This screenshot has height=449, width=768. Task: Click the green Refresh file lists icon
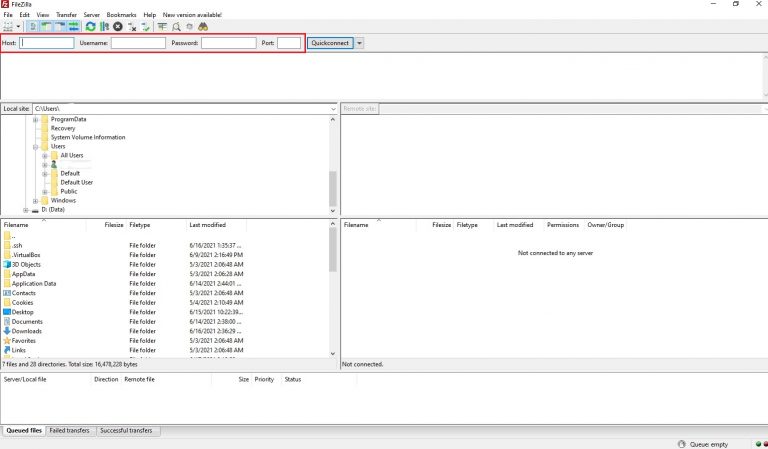(x=91, y=26)
